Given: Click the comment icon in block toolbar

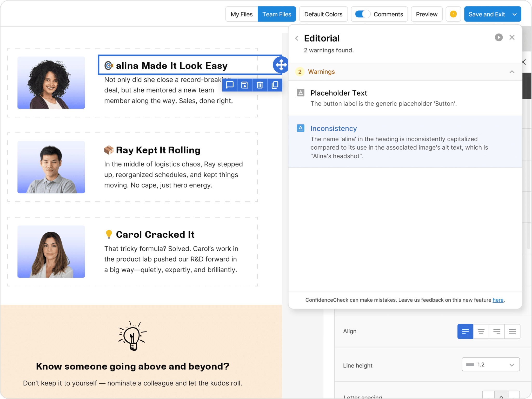Looking at the screenshot, I should pyautogui.click(x=230, y=85).
